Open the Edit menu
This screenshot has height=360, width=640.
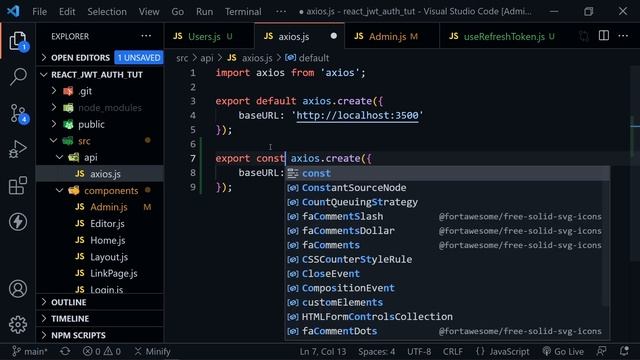67,11
